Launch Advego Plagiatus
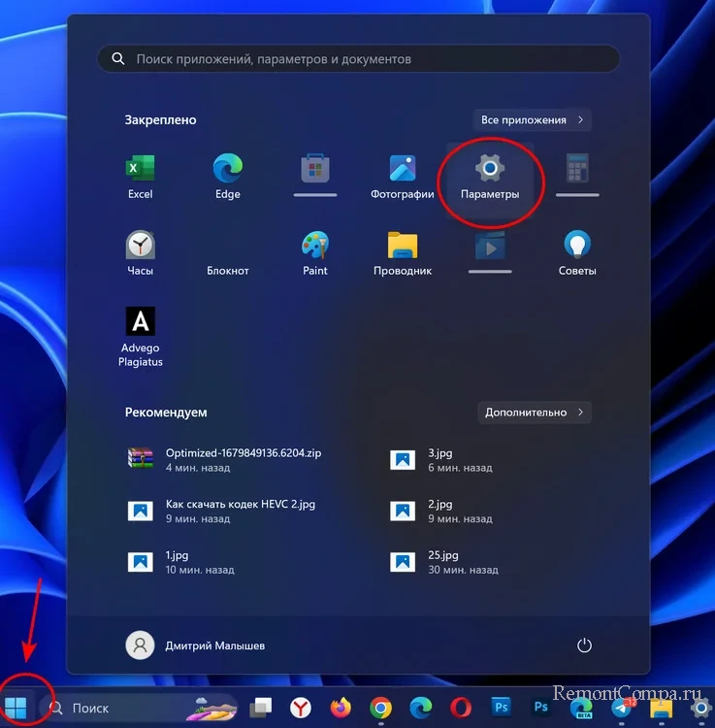715x728 pixels. point(140,337)
